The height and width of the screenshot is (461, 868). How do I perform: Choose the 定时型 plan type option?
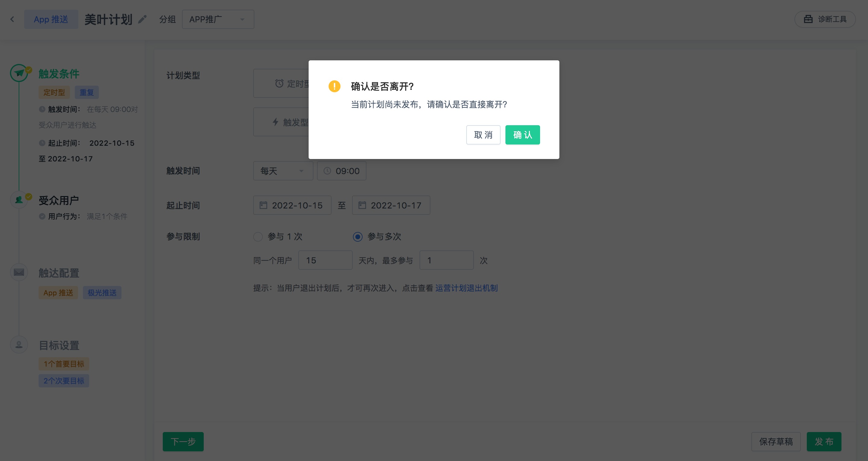[281, 83]
